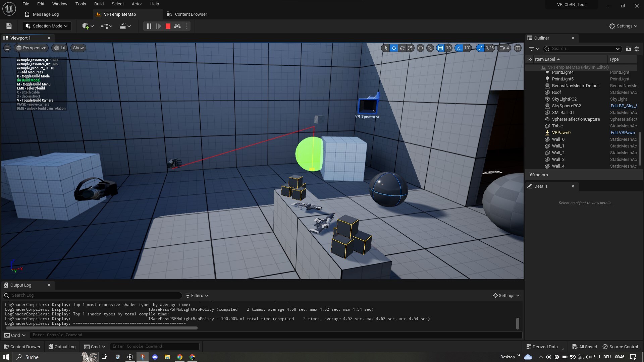Click the possess player gamepad icon
Image resolution: width=644 pixels, height=362 pixels.
pos(177,26)
